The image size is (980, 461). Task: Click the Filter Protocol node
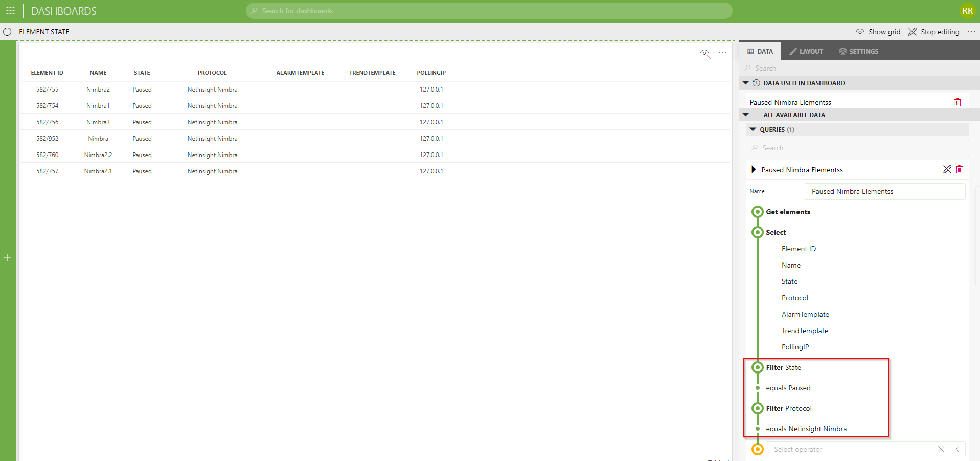tap(788, 408)
